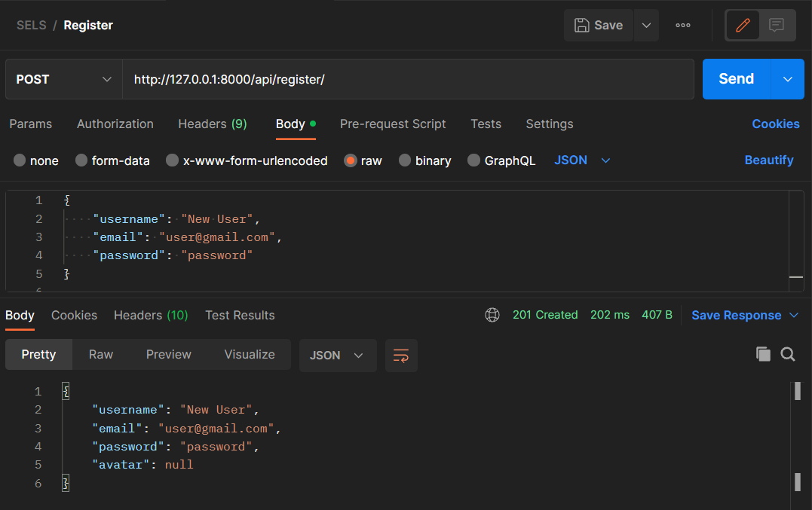Open the comment panel icon

tap(777, 25)
